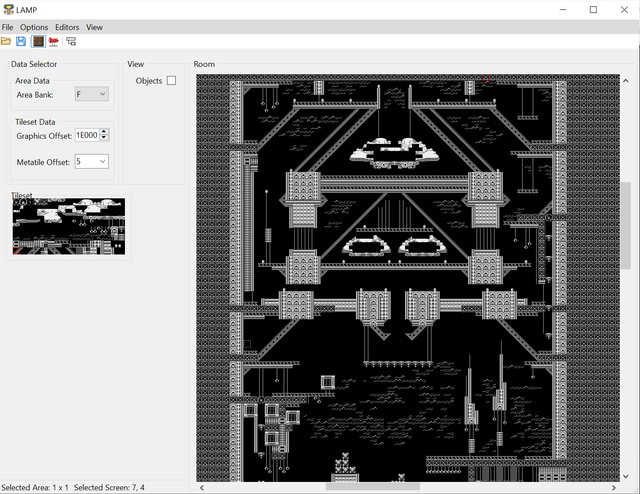Click the Room horizontal scrollbar thumb
Image resolution: width=640 pixels, height=494 pixels.
coord(372,487)
